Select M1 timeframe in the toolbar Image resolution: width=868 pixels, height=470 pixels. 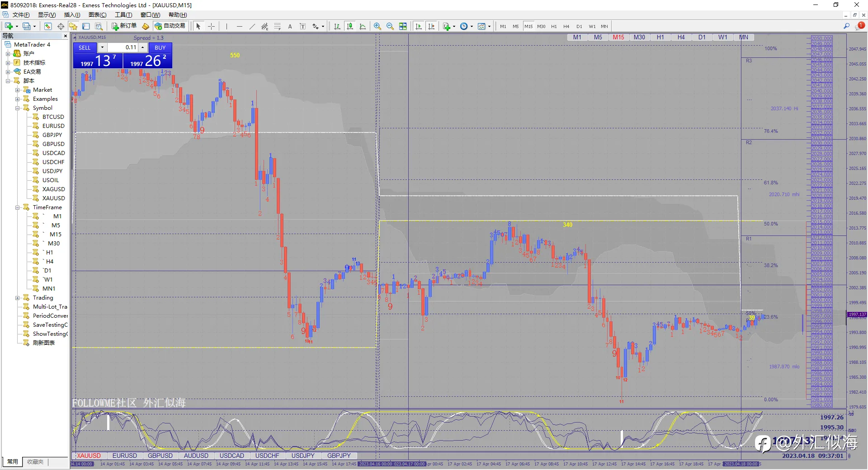(503, 26)
